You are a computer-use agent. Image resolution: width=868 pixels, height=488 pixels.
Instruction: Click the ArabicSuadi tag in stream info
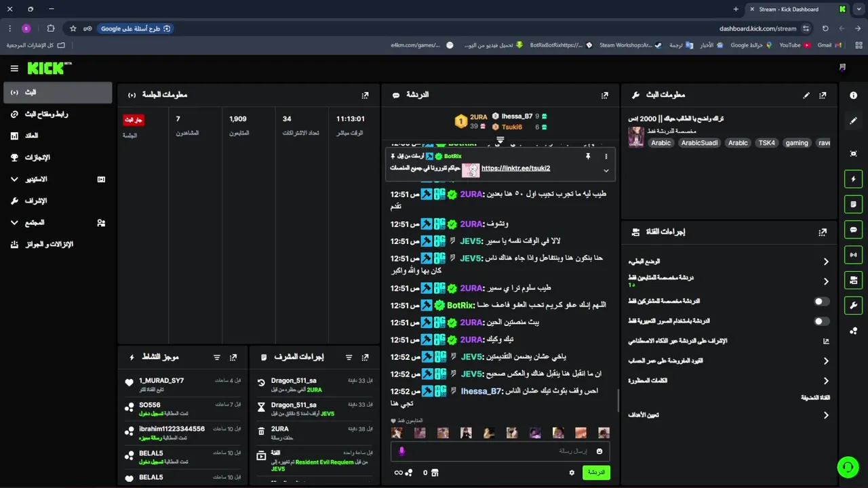tap(699, 143)
